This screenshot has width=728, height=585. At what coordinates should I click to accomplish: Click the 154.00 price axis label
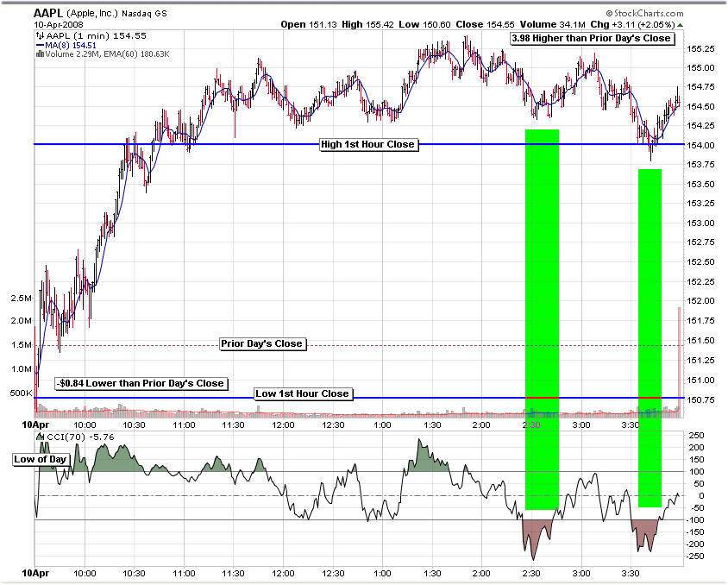[701, 145]
